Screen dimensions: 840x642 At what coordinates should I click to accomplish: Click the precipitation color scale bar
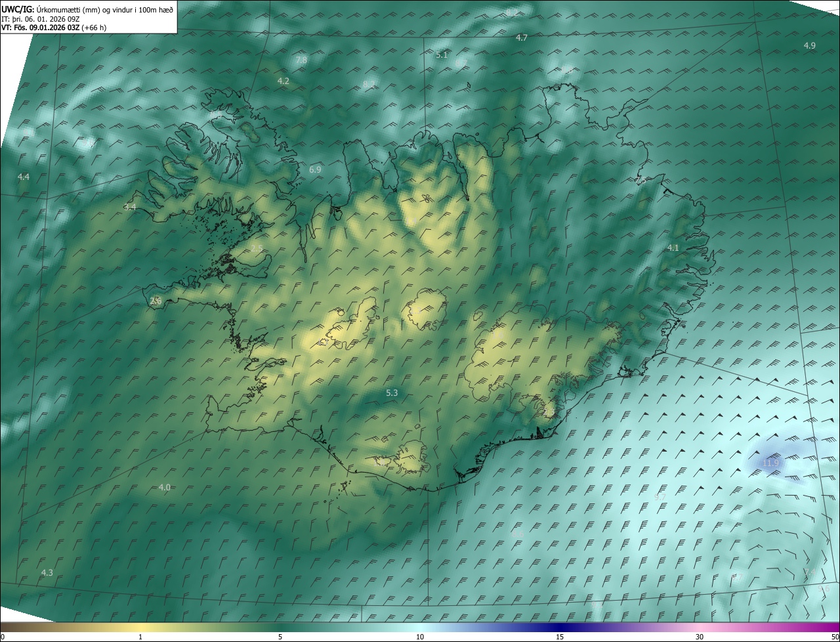(x=420, y=627)
